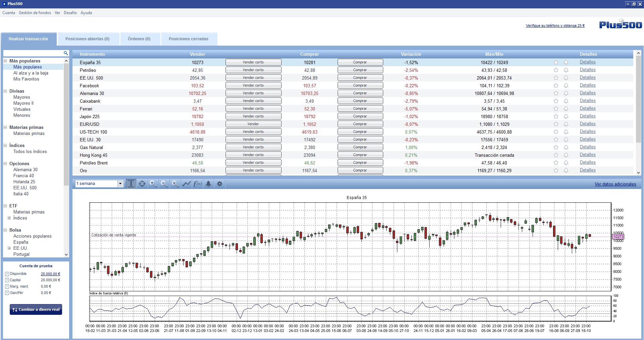Screen dimensions: 644x340
Task: Reset chart zoom with the magnifier X icon
Action: coord(175,184)
